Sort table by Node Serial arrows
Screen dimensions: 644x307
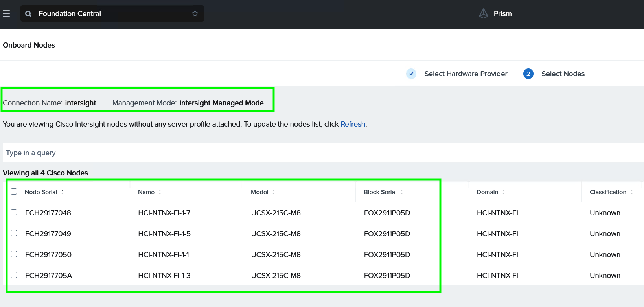coord(63,192)
